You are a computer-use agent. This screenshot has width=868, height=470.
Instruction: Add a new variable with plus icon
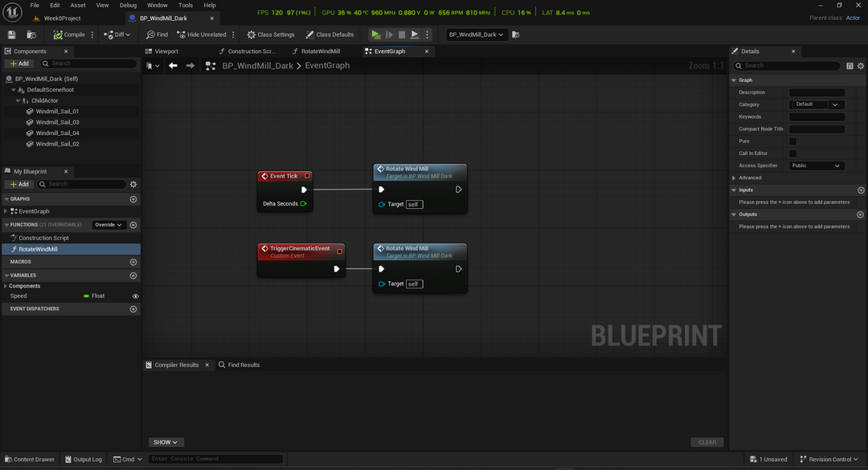tap(133, 276)
